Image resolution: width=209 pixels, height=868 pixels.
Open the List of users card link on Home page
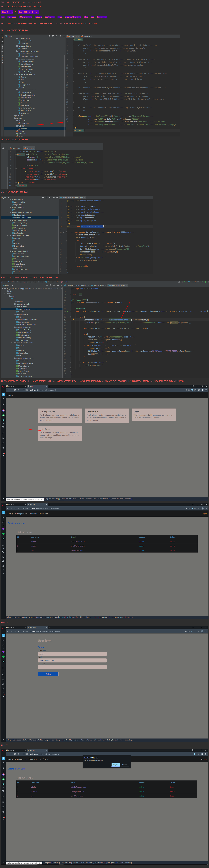point(46,429)
